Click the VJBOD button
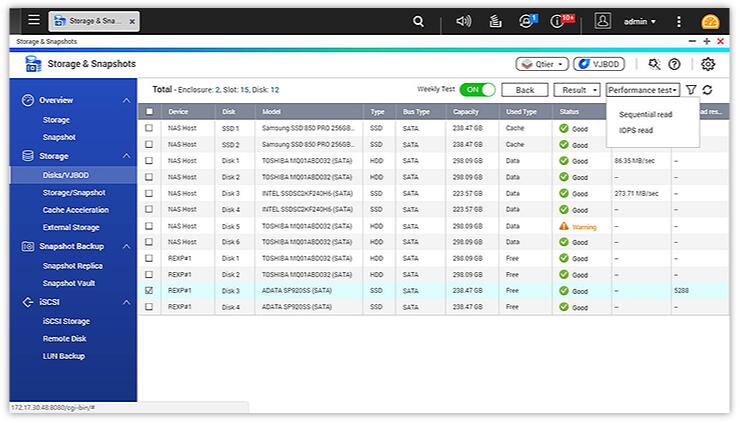Image resolution: width=740 pixels, height=423 pixels. 599,64
